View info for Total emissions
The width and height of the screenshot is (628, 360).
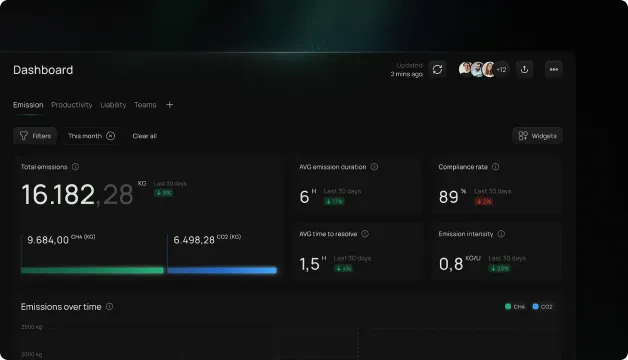coord(75,167)
